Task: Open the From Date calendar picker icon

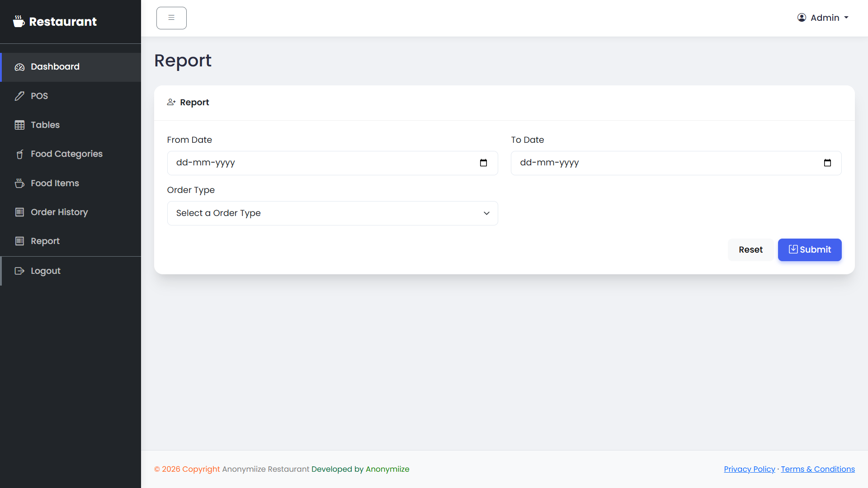Action: [x=483, y=163]
